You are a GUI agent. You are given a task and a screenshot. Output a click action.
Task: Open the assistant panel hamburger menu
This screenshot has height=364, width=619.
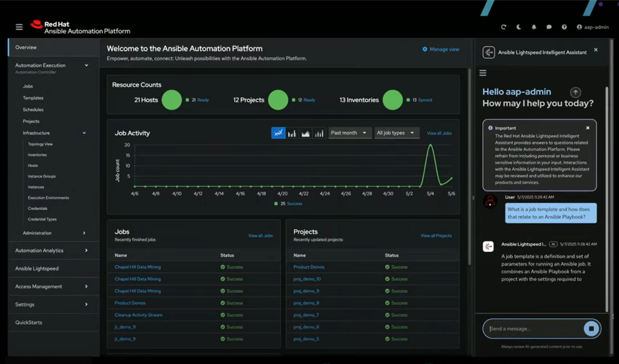[x=483, y=73]
